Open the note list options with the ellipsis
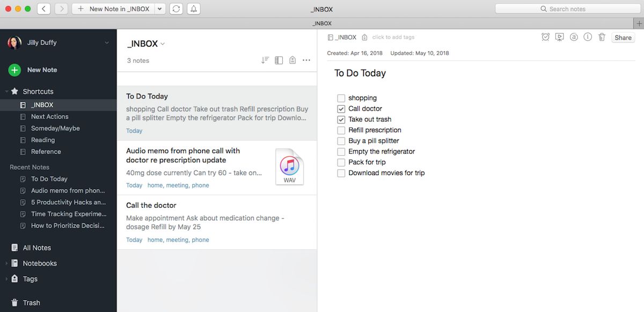Viewport: 644px width, 312px height. 306,60
